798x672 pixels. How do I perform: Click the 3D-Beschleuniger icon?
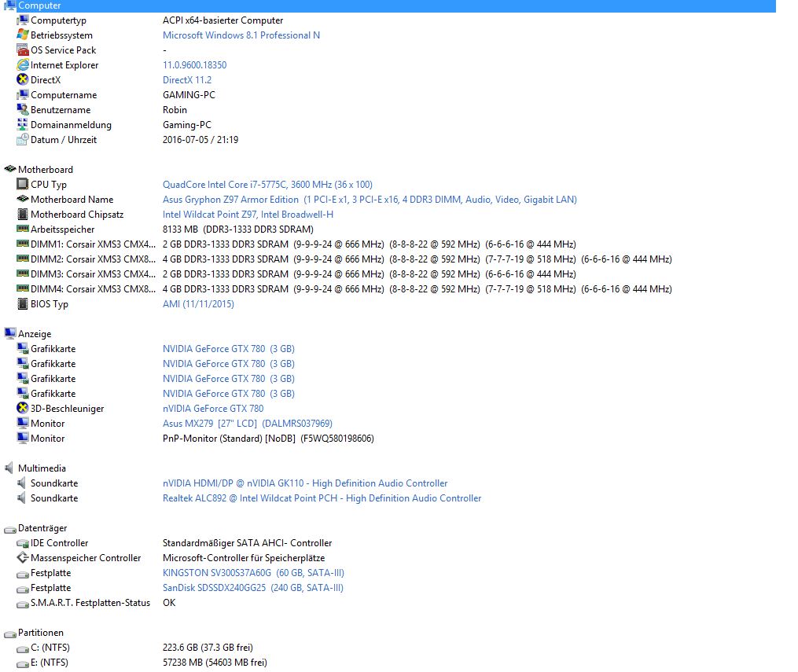coord(22,408)
